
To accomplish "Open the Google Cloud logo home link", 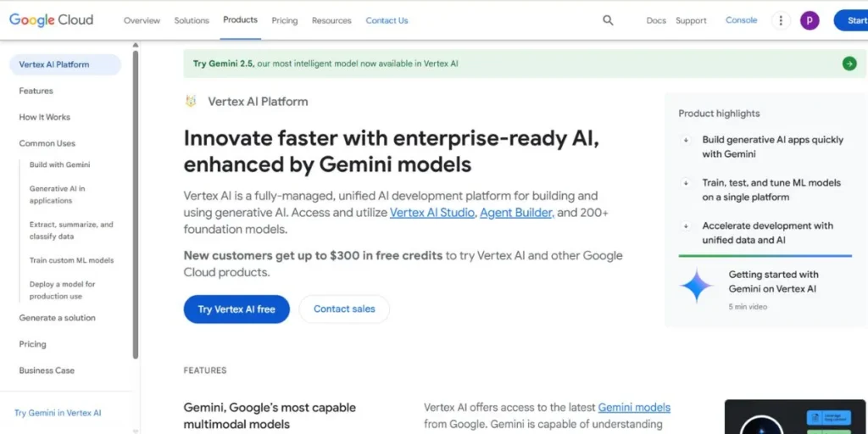I will click(x=52, y=20).
